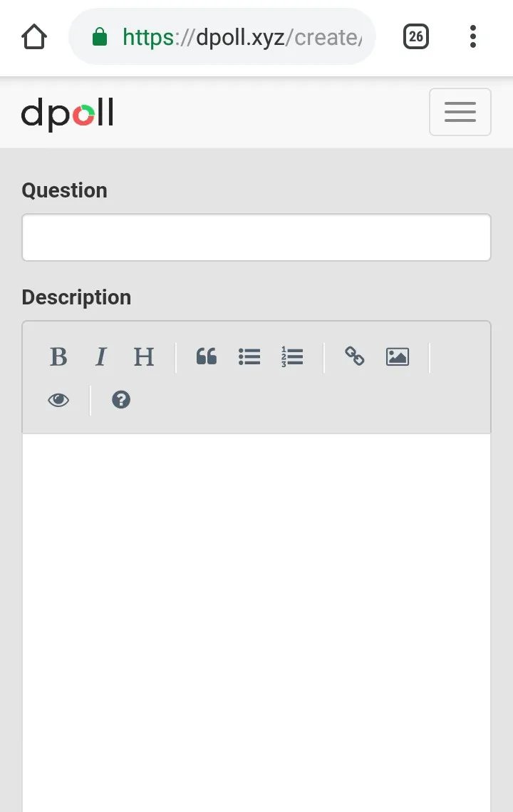The width and height of the screenshot is (513, 812).
Task: View site security info via the lock icon
Action: pyautogui.click(x=100, y=36)
